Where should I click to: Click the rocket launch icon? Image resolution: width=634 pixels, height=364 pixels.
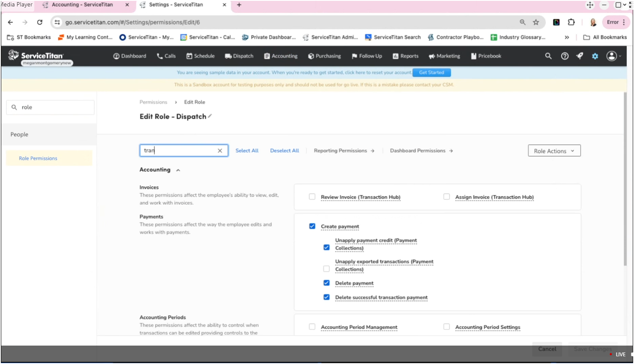tap(580, 56)
